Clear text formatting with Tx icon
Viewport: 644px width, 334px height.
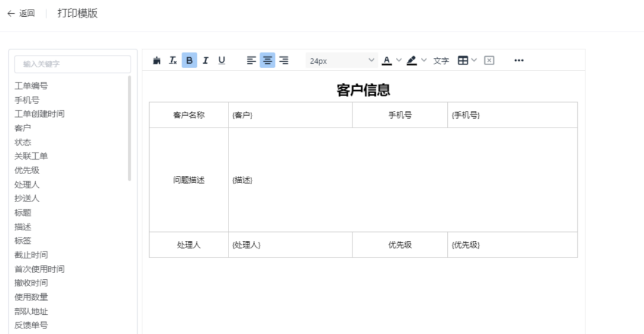(x=173, y=60)
